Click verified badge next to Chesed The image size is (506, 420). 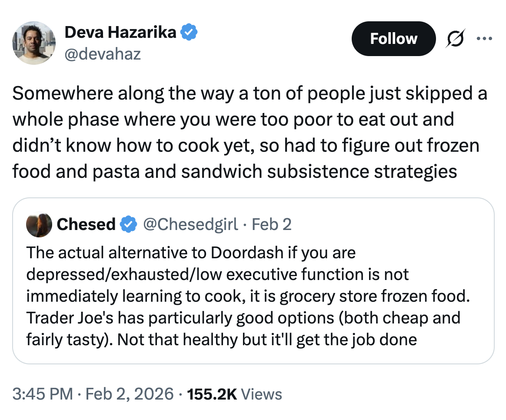pos(127,224)
